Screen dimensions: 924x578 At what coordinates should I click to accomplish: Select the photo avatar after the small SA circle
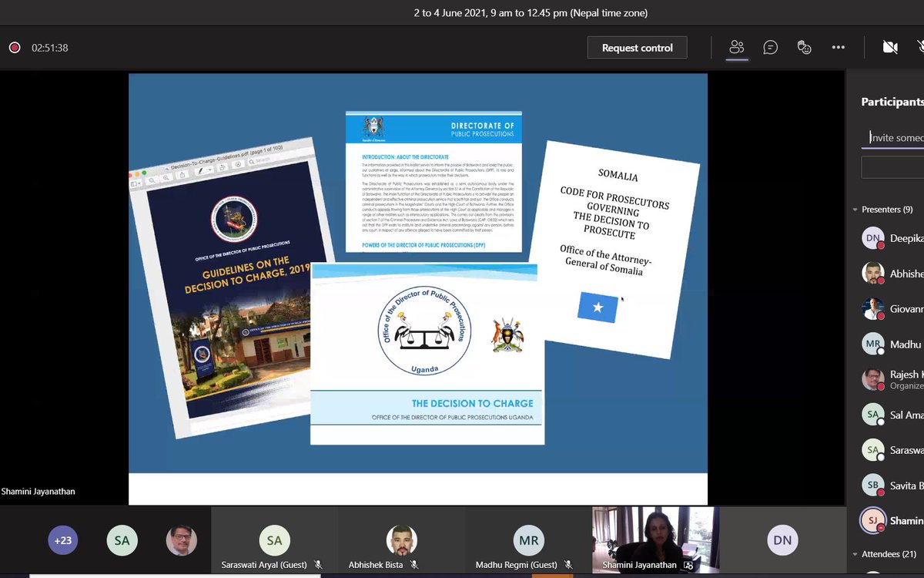181,540
